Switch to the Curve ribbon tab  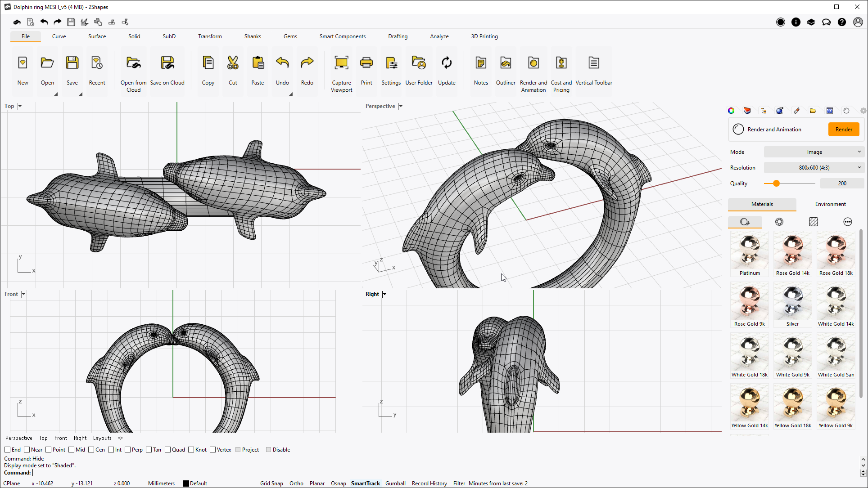59,36
